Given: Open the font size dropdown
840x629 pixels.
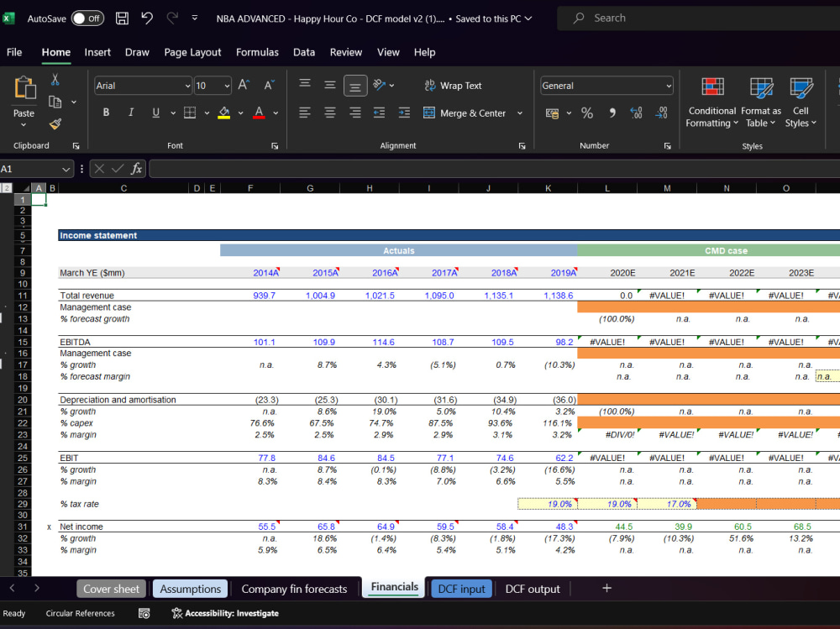Looking at the screenshot, I should [x=224, y=86].
